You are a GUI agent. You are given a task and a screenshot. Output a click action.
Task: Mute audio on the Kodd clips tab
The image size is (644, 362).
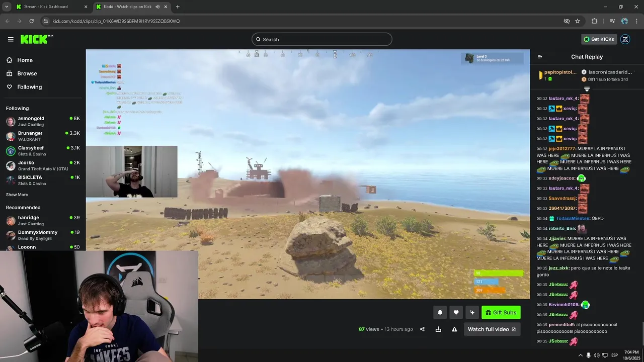point(157,7)
